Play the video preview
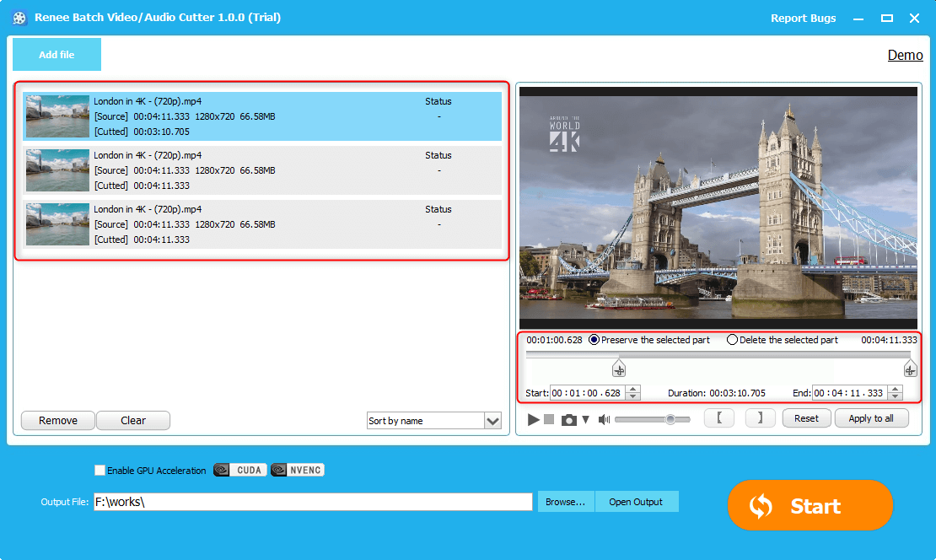The image size is (936, 560). coord(533,419)
